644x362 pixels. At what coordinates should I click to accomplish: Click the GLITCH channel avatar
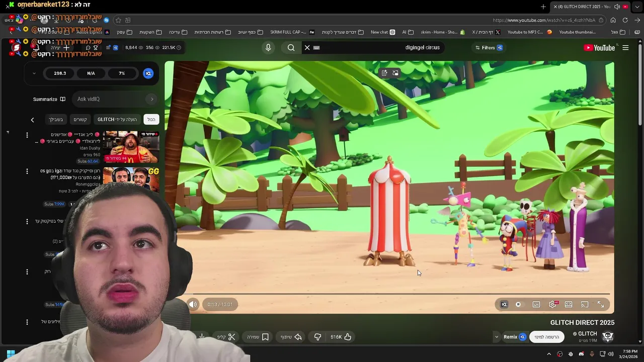608,337
